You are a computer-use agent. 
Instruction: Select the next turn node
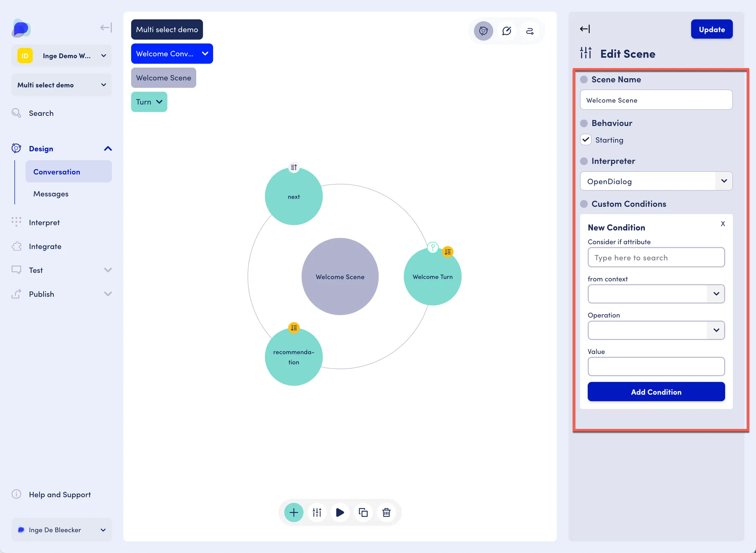click(x=294, y=196)
